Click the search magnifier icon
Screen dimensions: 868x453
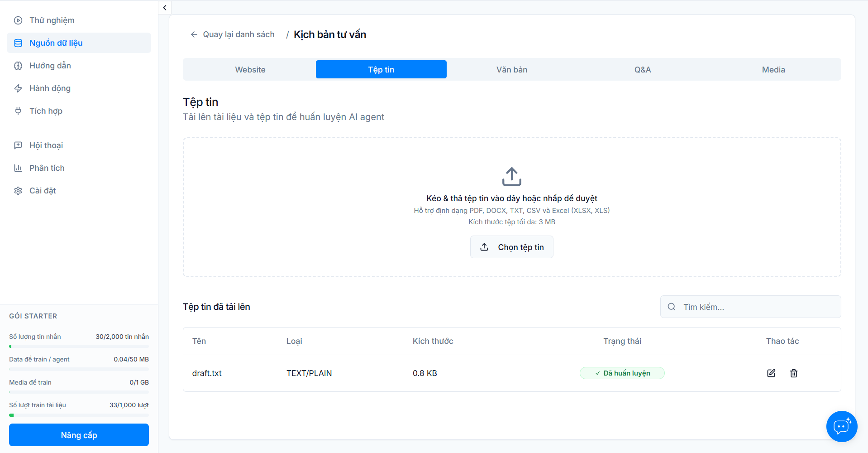pyautogui.click(x=672, y=307)
